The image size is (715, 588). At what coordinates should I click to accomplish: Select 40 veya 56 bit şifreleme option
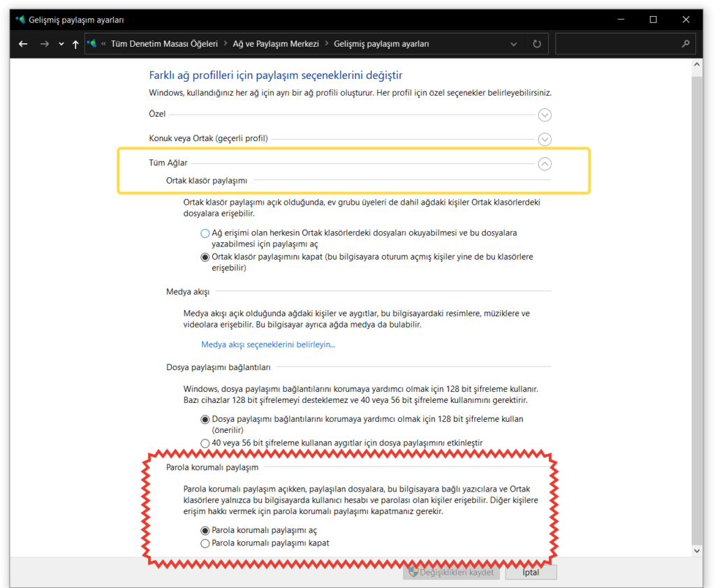205,443
